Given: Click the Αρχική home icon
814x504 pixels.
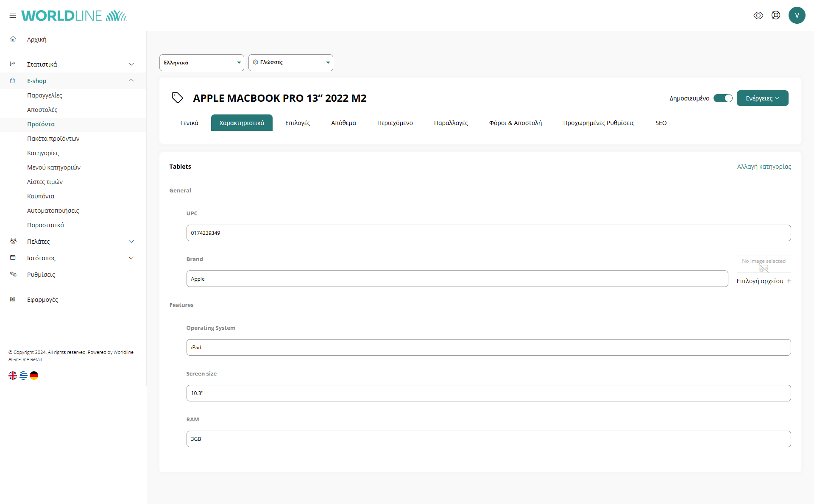Looking at the screenshot, I should pos(13,39).
